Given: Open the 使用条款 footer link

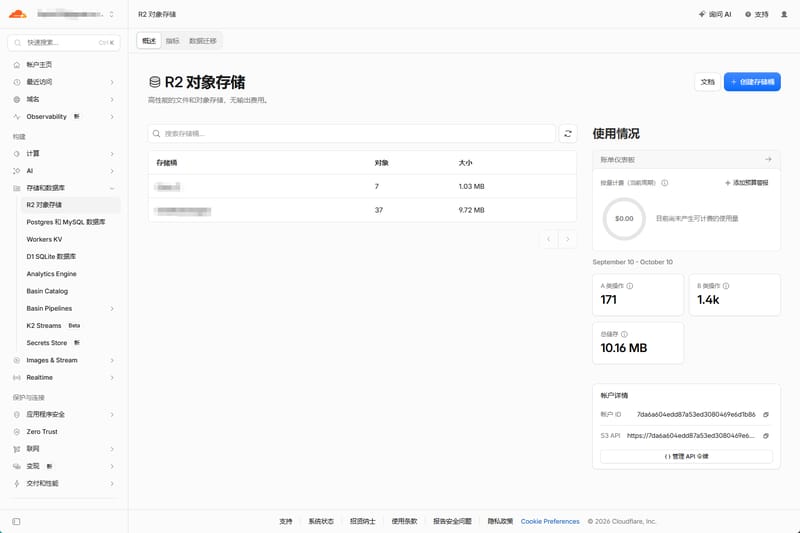Looking at the screenshot, I should coord(404,521).
